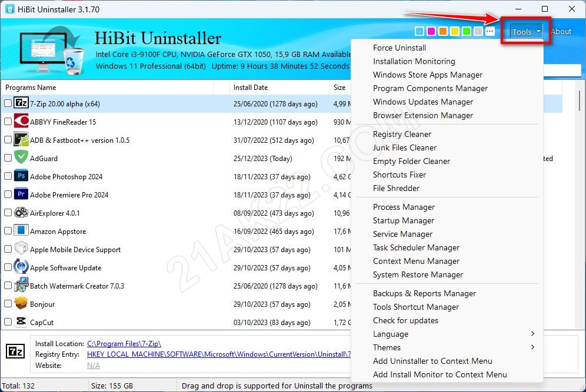Expand the Themes submenu
The image size is (586, 392).
[447, 347]
